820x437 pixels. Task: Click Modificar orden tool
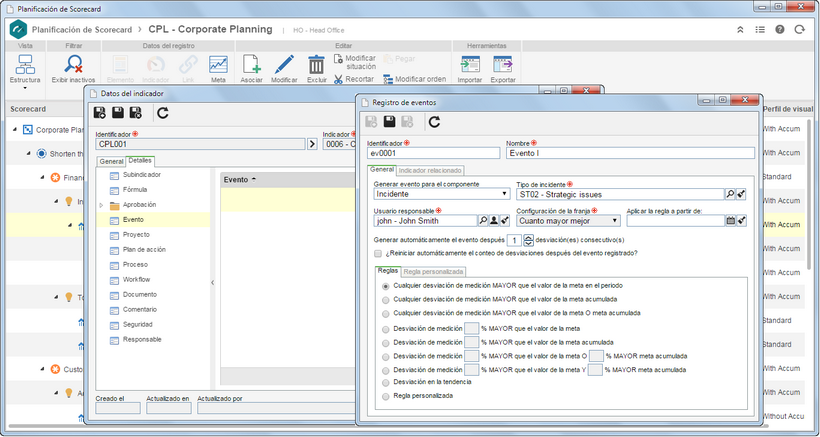click(414, 79)
